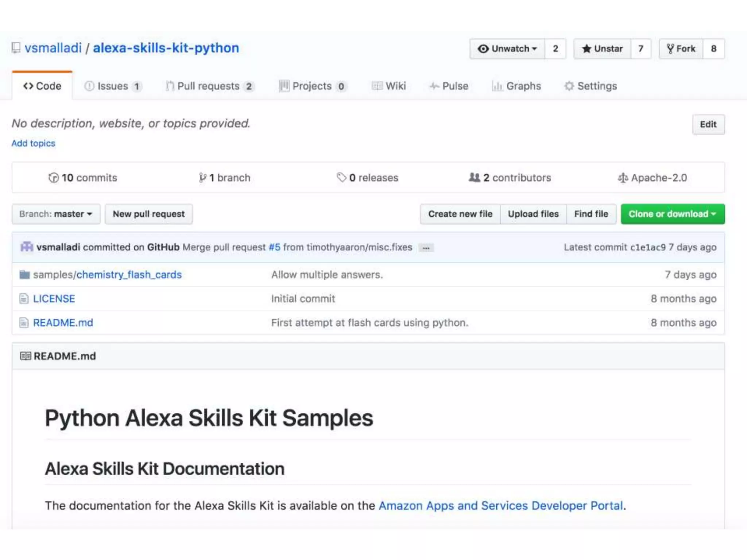This screenshot has width=747, height=560.
Task: Open the Clone or download dropdown
Action: (x=673, y=214)
